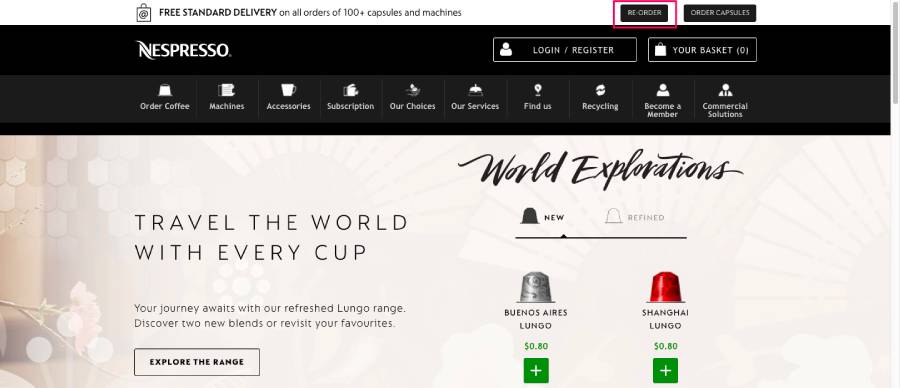900x388 pixels.
Task: Switch to the REFINED capsules tab
Action: click(x=634, y=217)
